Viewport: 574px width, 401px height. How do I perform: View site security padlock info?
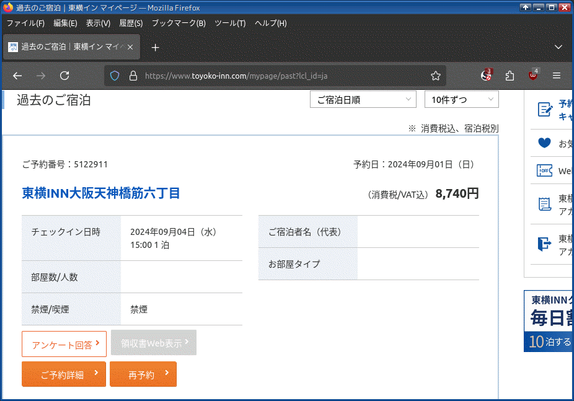click(x=133, y=76)
